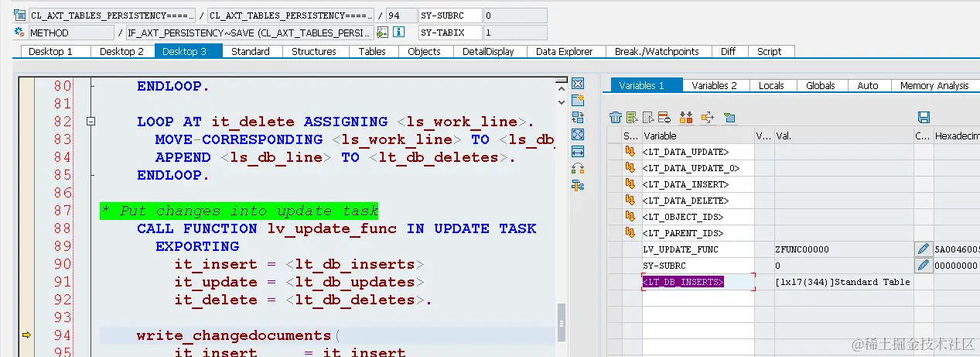The image size is (980, 357).
Task: Click the new tool icon with star
Action: point(578,101)
